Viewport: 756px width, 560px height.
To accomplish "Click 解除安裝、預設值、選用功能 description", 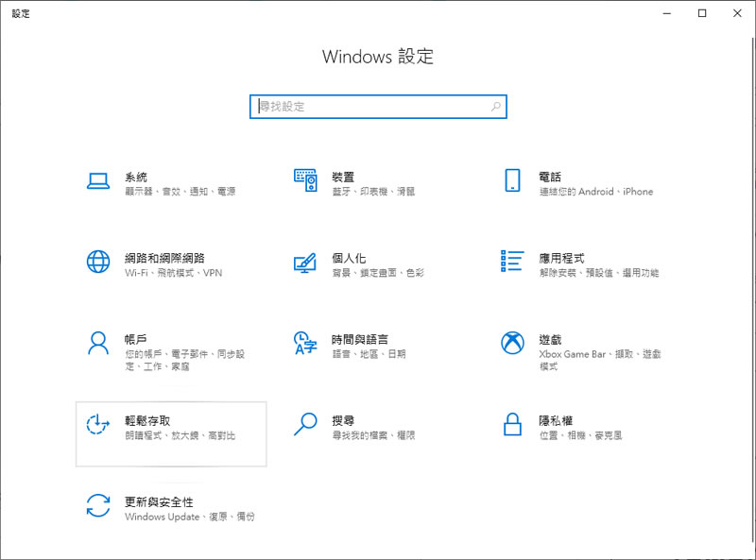I will (599, 273).
